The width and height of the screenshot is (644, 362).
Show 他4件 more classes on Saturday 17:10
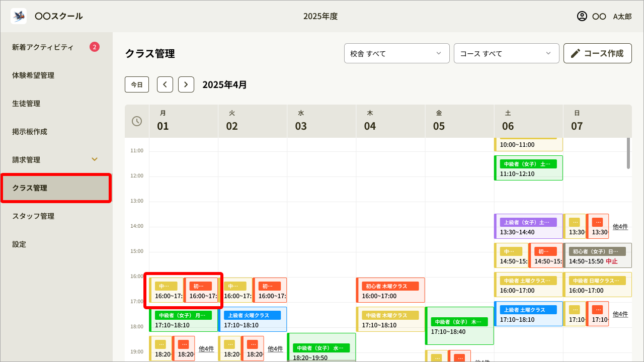pyautogui.click(x=620, y=314)
